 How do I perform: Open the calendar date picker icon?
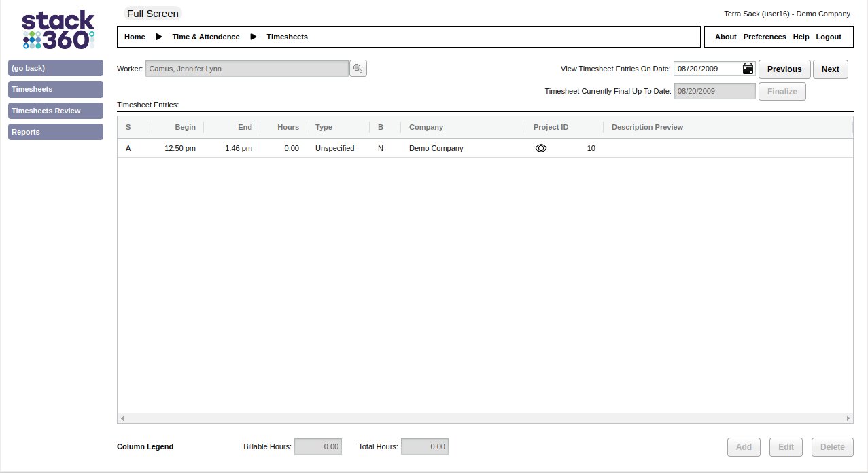coord(748,69)
